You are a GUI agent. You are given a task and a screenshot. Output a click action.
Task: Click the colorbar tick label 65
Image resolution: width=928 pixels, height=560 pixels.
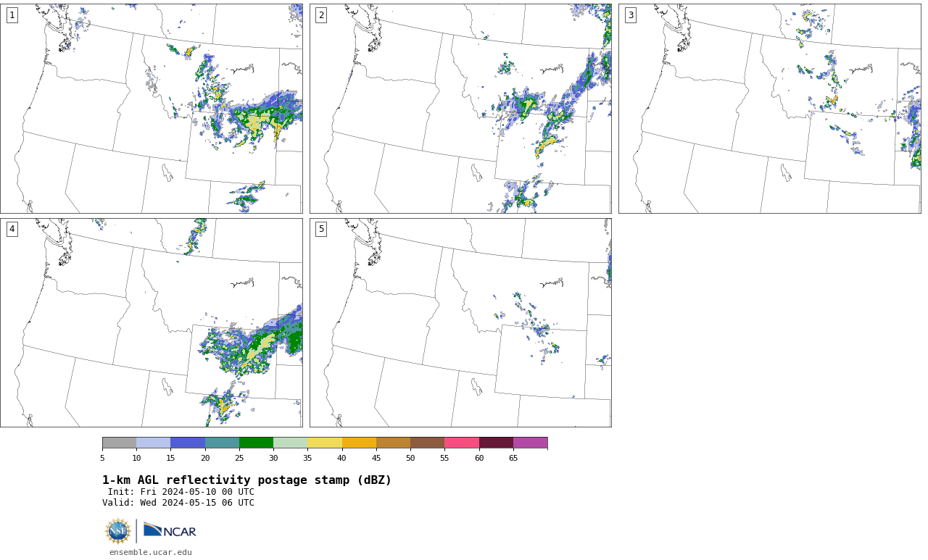(x=513, y=458)
